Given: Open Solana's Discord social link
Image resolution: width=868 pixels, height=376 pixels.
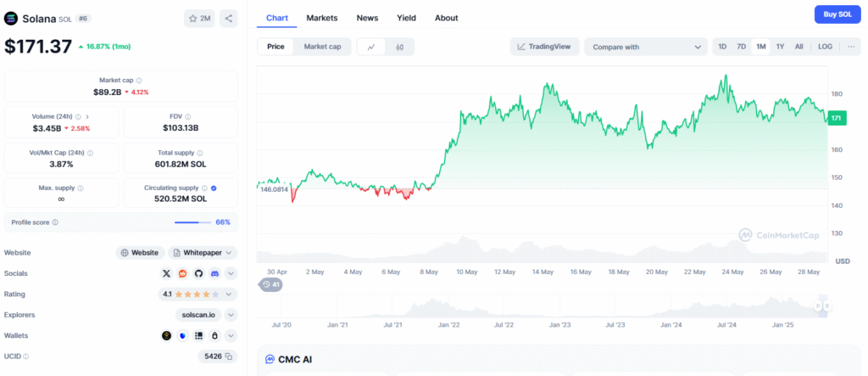Looking at the screenshot, I should click(x=214, y=273).
